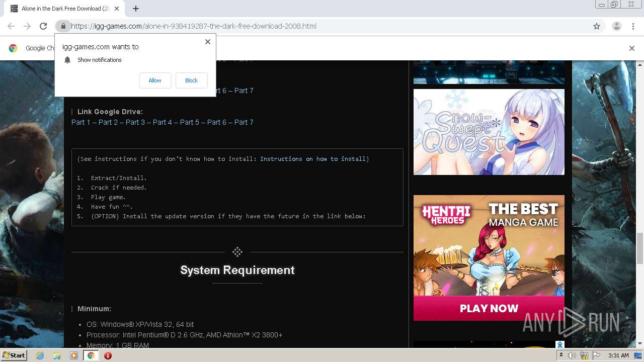The image size is (644, 362).
Task: Click step 5 update version text
Action: (x=221, y=216)
